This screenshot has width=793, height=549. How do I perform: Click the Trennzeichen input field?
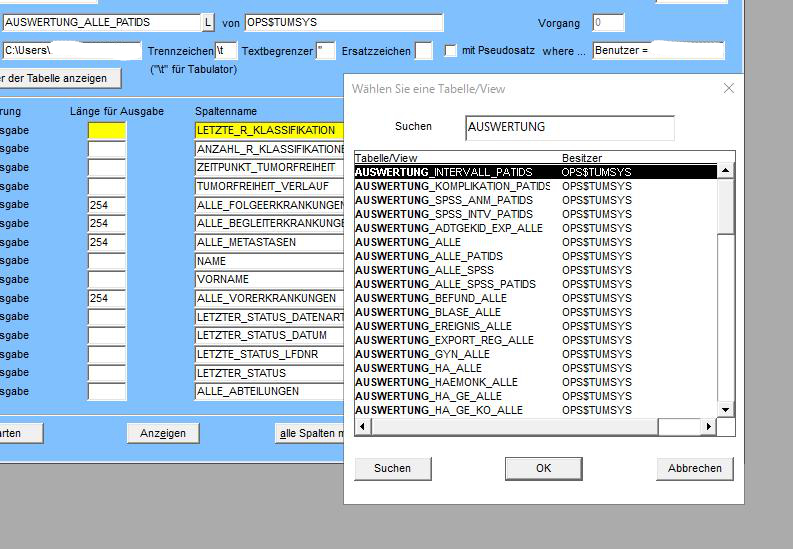(225, 50)
